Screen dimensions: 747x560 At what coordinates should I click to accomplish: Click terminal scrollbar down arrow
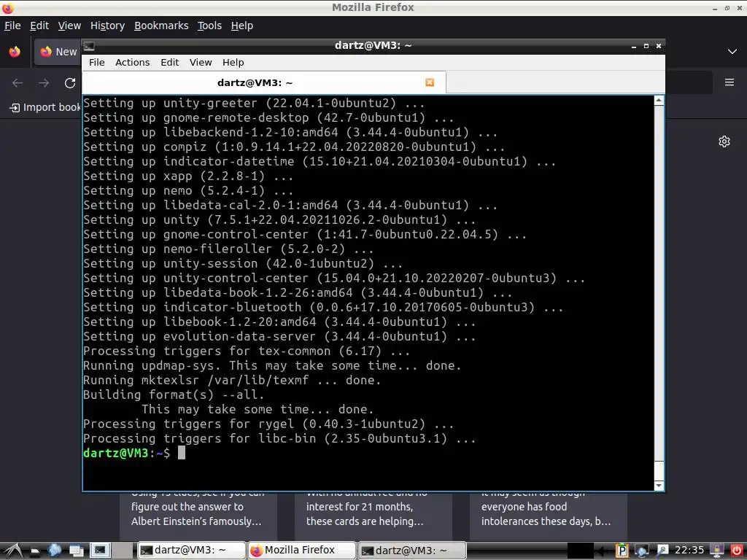tap(659, 485)
